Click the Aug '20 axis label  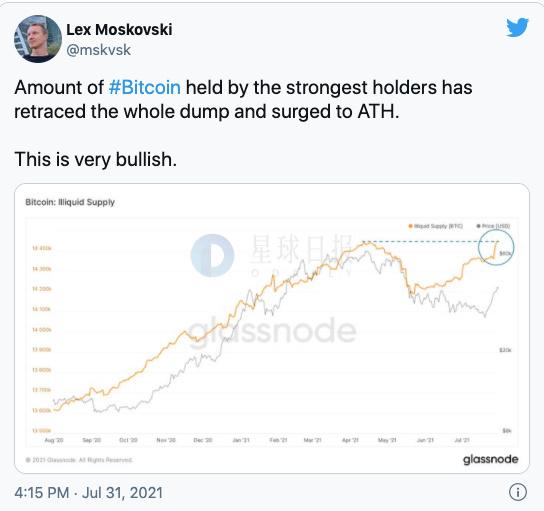click(54, 440)
